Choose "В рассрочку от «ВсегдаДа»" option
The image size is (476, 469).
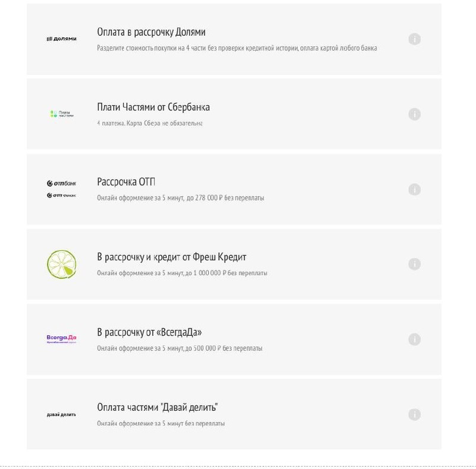[153, 332]
